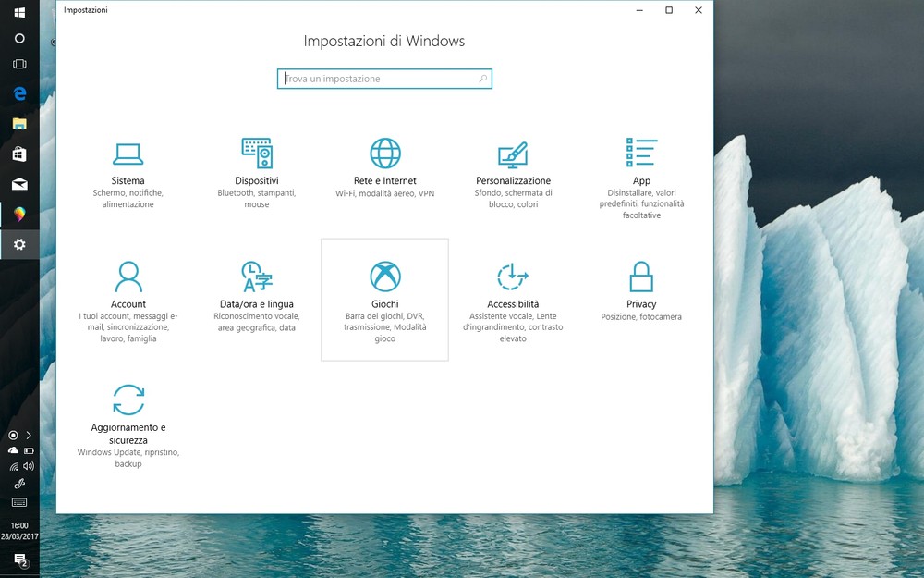The width and height of the screenshot is (924, 578).
Task: Minimize the Impostazioni window
Action: [639, 10]
